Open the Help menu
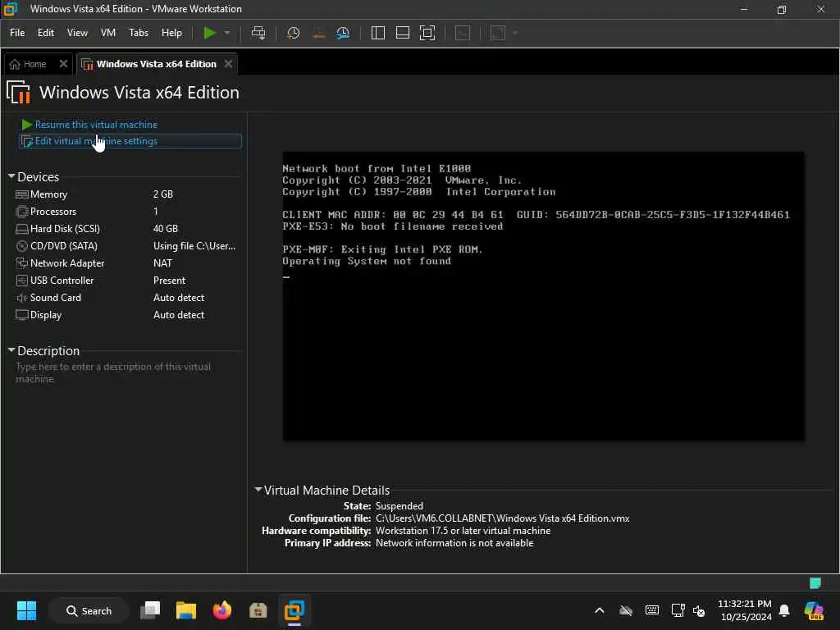Image resolution: width=840 pixels, height=630 pixels. pos(171,33)
